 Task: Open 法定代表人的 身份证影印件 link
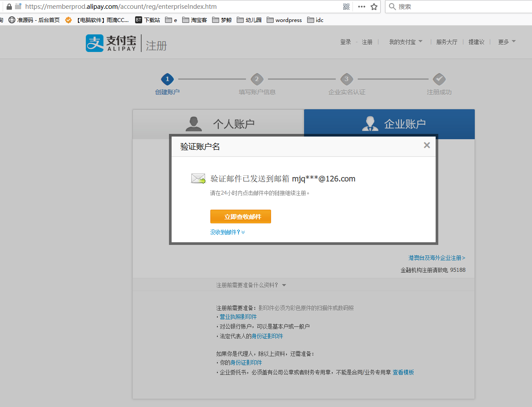267,336
